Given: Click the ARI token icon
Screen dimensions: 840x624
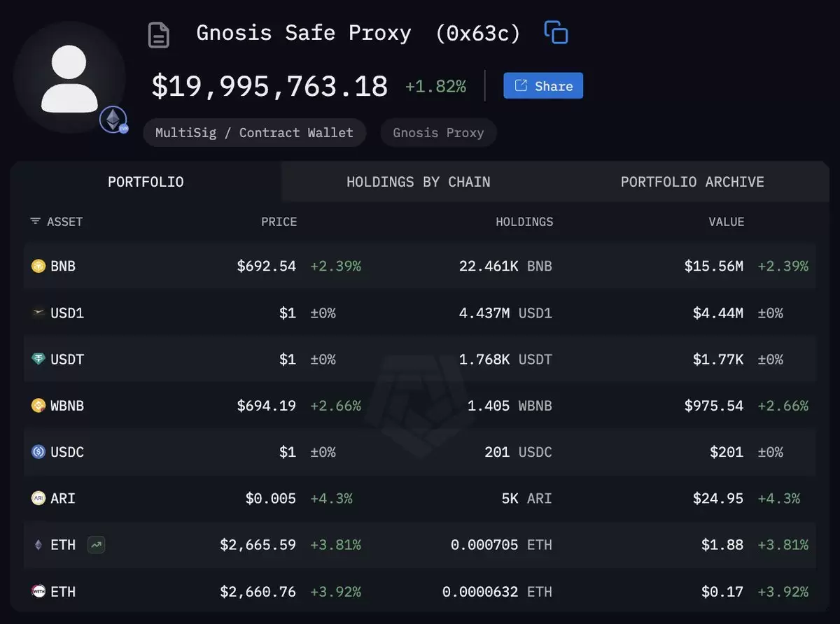Looking at the screenshot, I should pyautogui.click(x=38, y=499).
